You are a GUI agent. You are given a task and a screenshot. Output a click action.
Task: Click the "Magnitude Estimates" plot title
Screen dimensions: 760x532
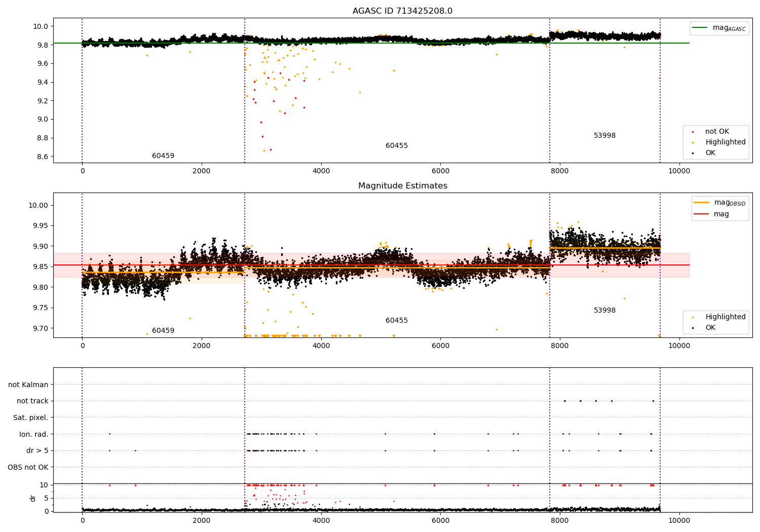click(402, 186)
